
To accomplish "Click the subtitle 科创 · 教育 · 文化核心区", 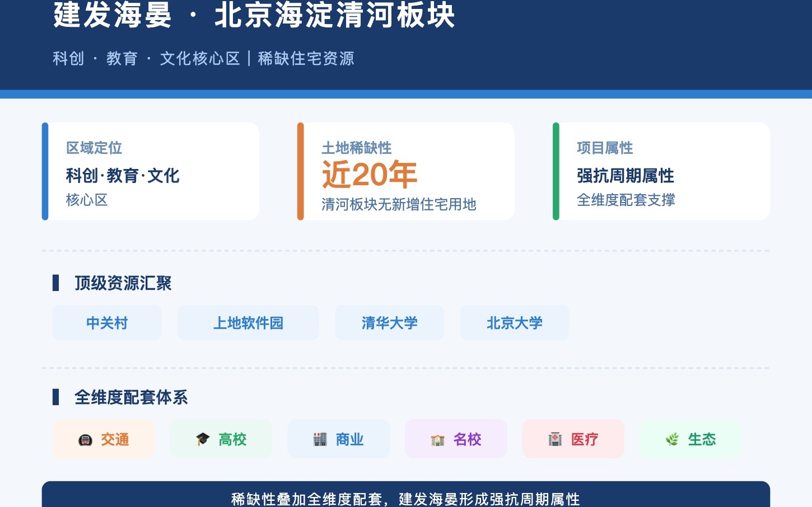I will click(x=146, y=58).
